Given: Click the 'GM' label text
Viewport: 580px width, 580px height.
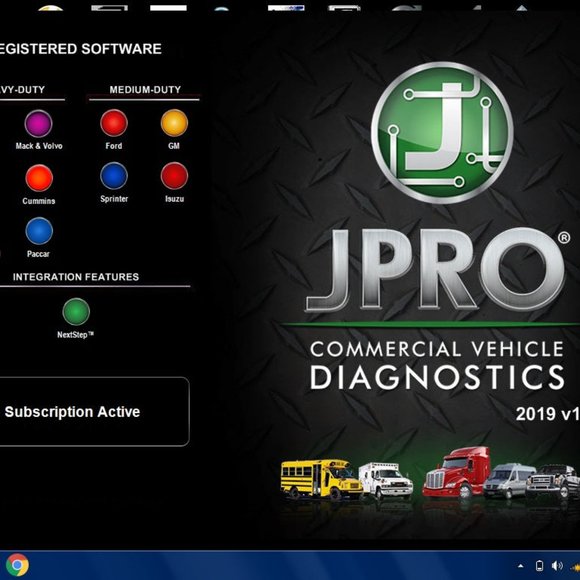Looking at the screenshot, I should [x=174, y=146].
